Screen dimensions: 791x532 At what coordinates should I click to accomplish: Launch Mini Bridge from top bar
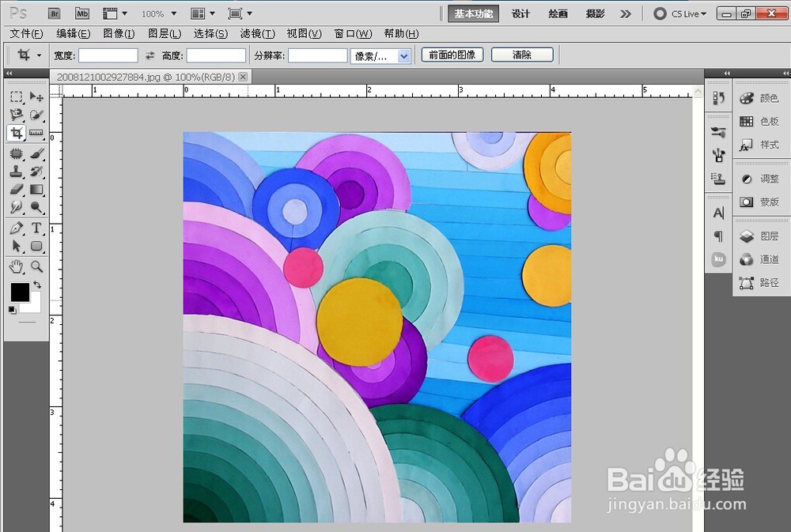click(x=81, y=13)
